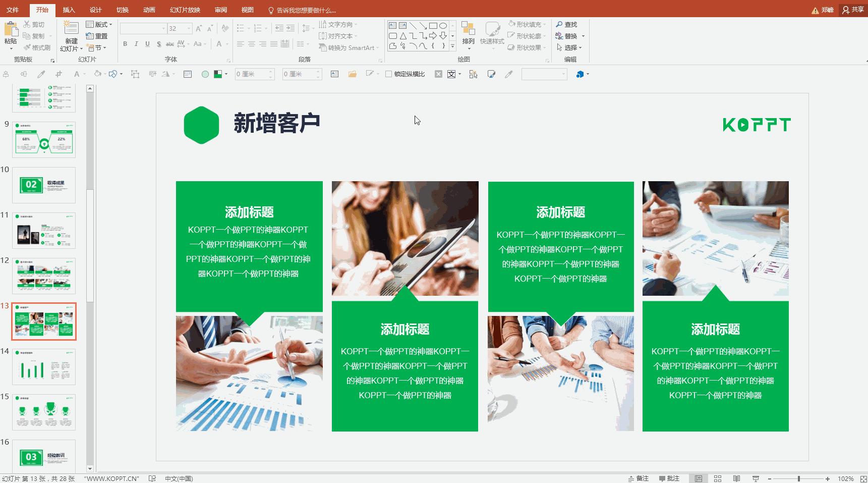This screenshot has width=868, height=483.
Task: Create a new slide with 新建幻灯片
Action: [x=70, y=35]
